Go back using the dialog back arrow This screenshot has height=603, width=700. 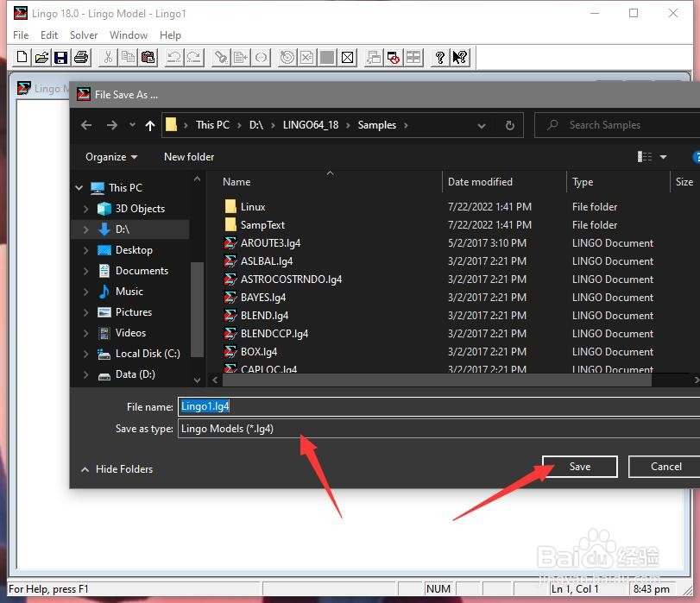(x=86, y=125)
